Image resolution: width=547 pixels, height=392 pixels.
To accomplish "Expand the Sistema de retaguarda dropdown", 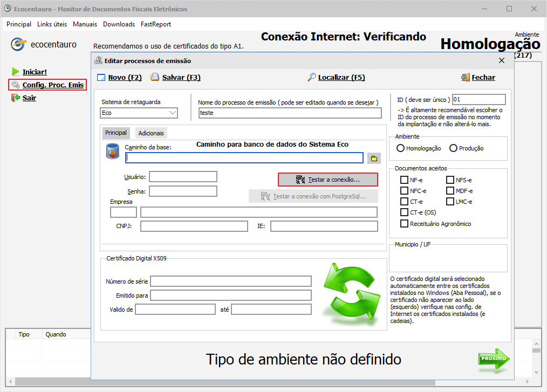I will (x=172, y=113).
